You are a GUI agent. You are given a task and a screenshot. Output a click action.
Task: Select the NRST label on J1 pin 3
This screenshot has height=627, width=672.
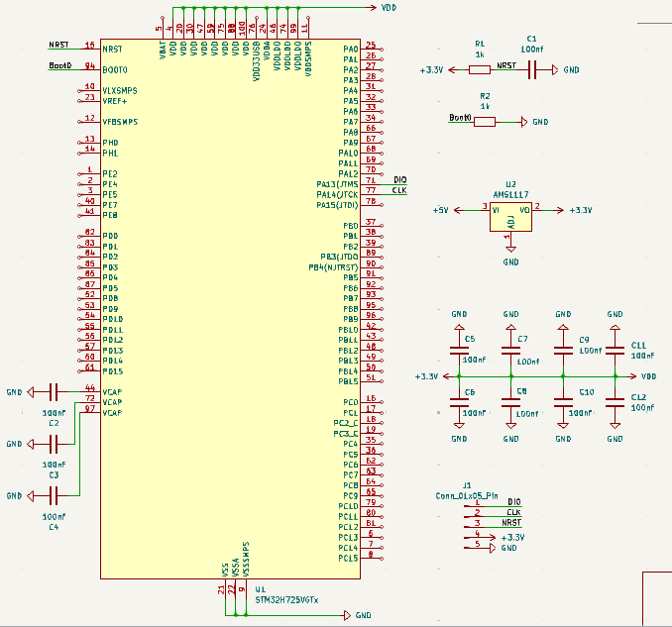pos(511,523)
